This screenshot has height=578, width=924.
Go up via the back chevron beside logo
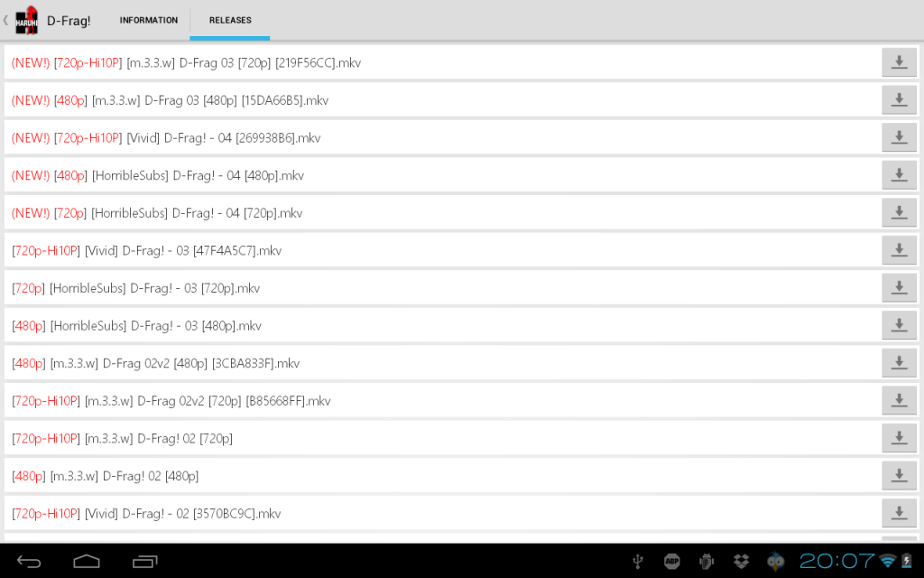pyautogui.click(x=6, y=20)
